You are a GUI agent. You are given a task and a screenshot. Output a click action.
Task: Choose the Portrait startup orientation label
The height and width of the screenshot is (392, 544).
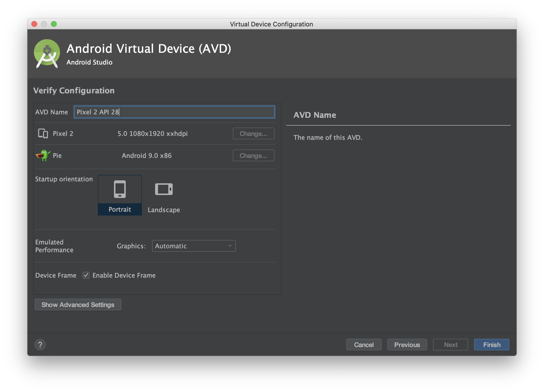120,209
